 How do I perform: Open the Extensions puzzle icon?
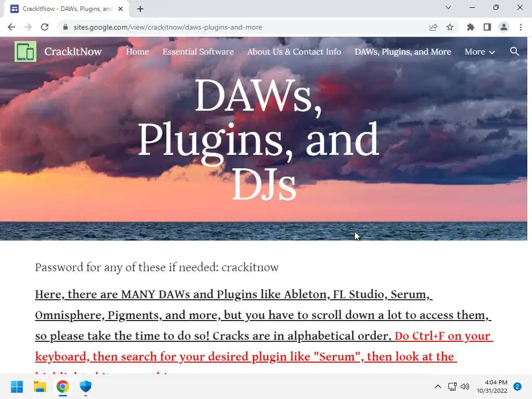471,27
